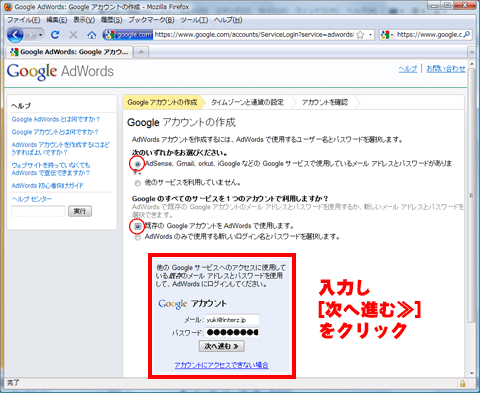The height and width of the screenshot is (393, 480).
Task: Click the scrollbar down arrow
Action: (471, 373)
